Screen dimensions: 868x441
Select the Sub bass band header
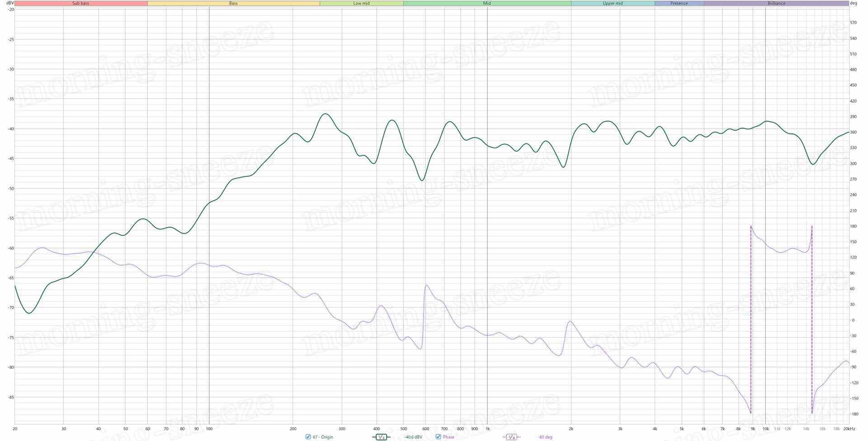click(x=81, y=3)
